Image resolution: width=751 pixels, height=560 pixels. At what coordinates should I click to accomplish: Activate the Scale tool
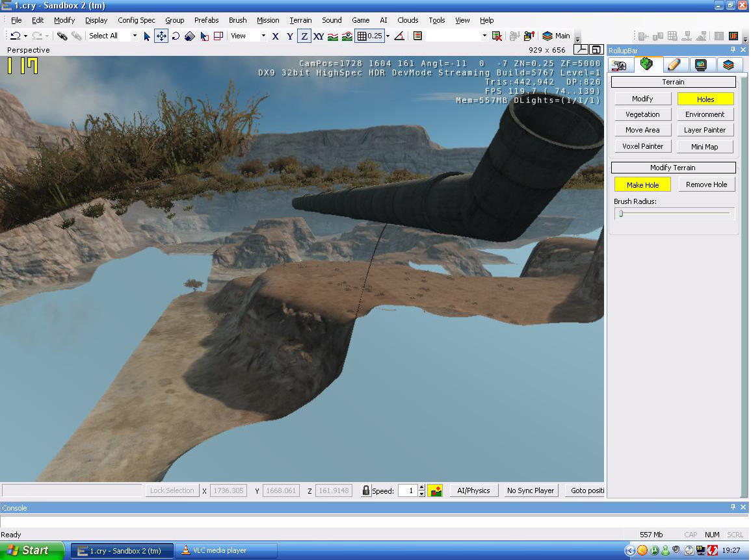190,36
